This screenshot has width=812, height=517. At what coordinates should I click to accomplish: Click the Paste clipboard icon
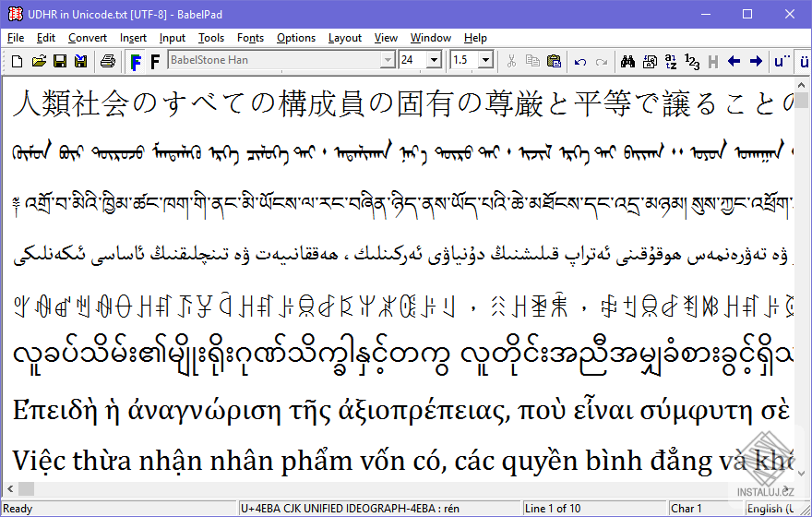(554, 61)
